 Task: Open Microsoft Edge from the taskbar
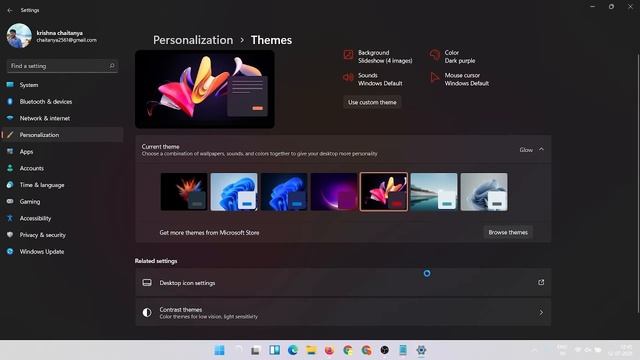(293, 350)
